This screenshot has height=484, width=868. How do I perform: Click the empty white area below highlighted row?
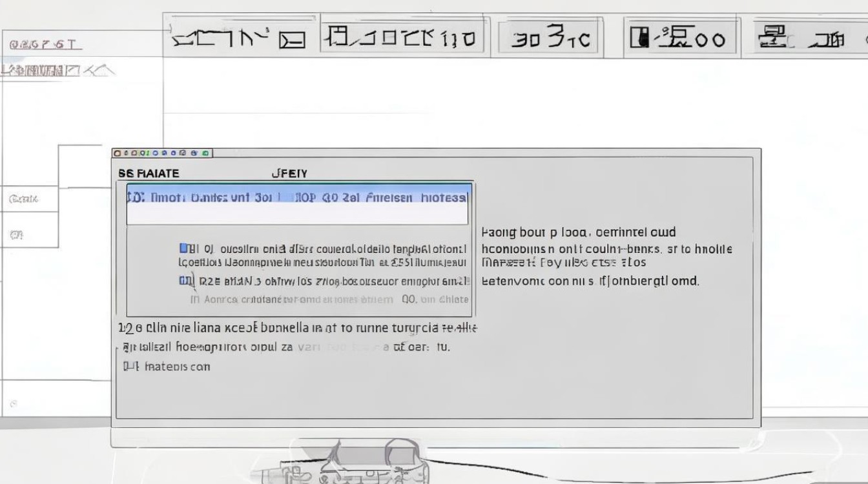297,215
